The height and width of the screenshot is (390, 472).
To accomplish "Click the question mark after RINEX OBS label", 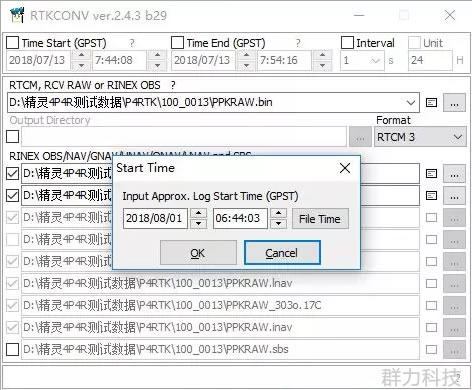I will pos(173,85).
